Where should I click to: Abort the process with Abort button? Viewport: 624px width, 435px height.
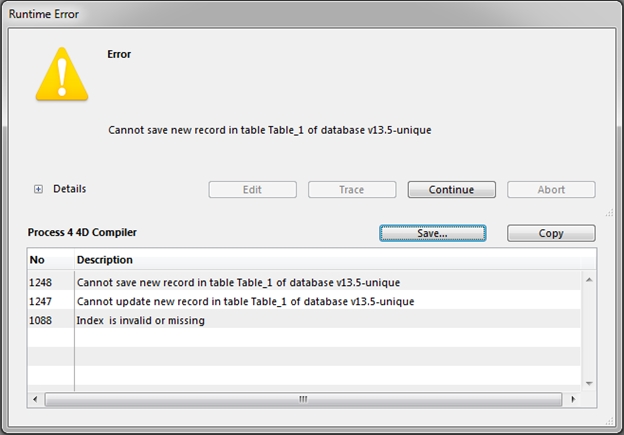pyautogui.click(x=551, y=189)
